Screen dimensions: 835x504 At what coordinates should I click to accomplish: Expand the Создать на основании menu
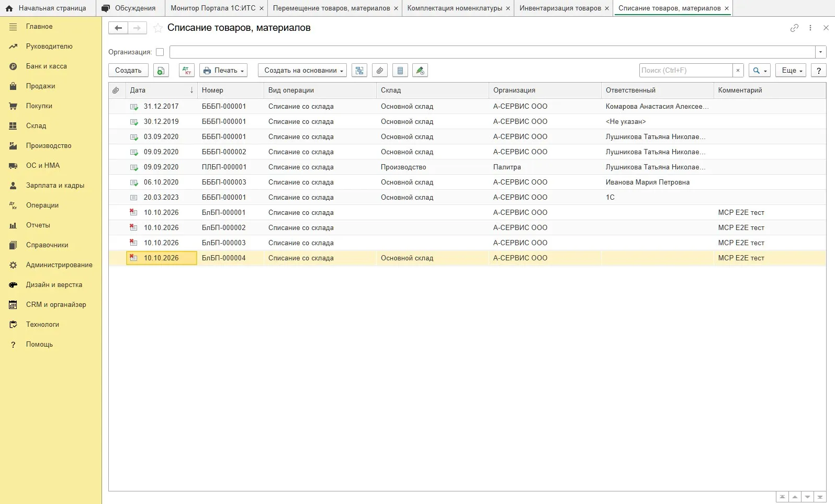[x=302, y=71]
